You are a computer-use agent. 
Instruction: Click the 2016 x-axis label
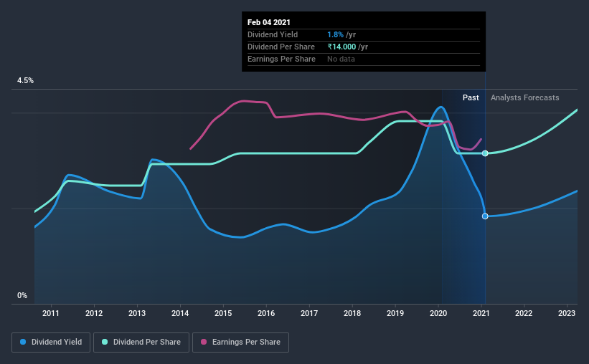(266, 313)
